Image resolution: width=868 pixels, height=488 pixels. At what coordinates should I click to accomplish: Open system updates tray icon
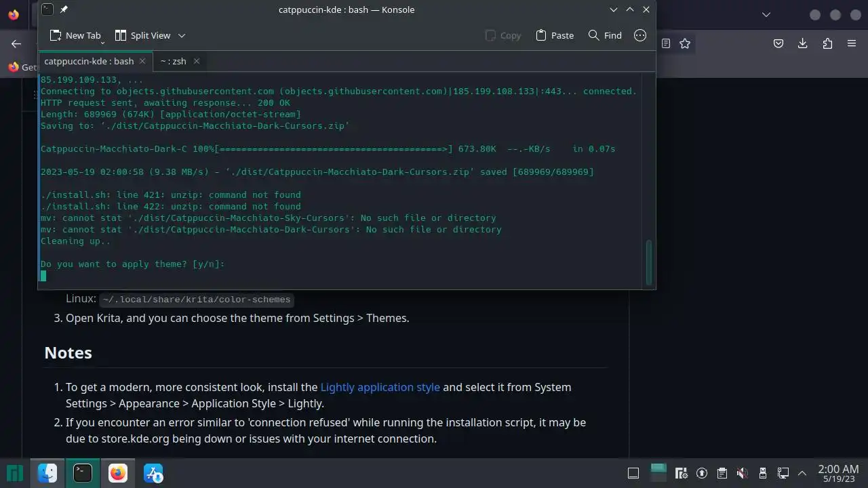click(702, 473)
